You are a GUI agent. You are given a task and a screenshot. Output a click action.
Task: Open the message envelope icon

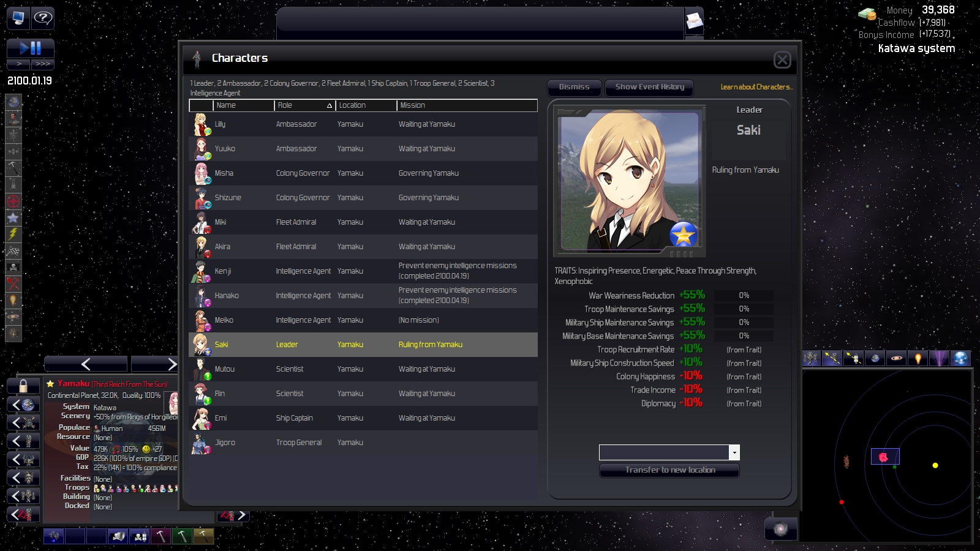(694, 21)
